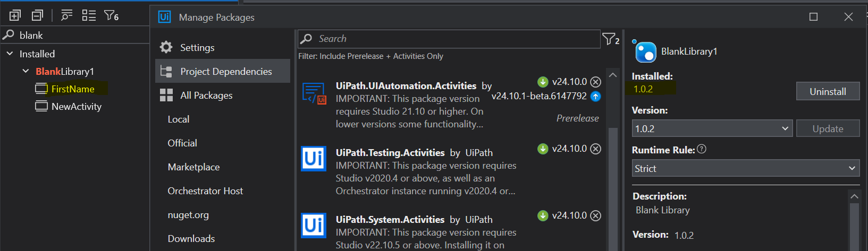Remove the UiPath.System.Activities package with X icon
868x251 pixels.
[x=596, y=215]
